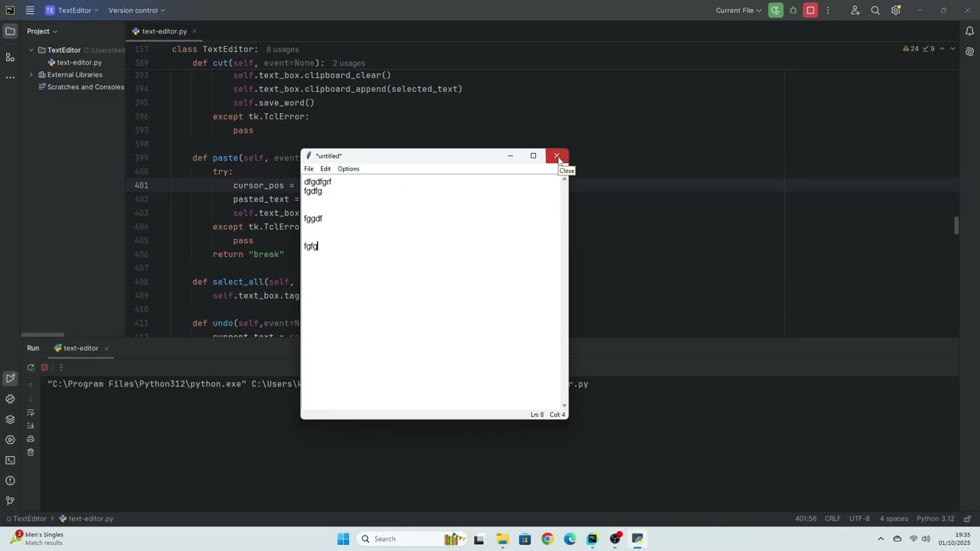The height and width of the screenshot is (551, 980).
Task: Click caret position 401:56 in status bar
Action: 805,519
